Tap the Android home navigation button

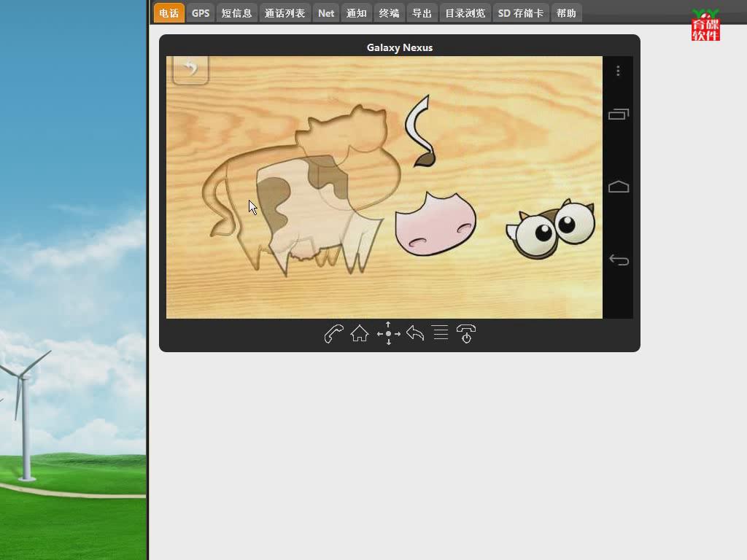point(619,187)
